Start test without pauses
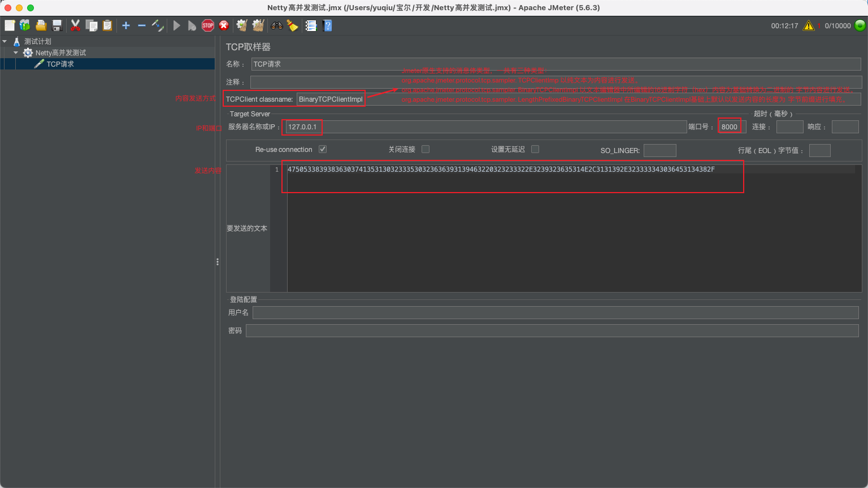Viewport: 868px width, 488px height. pos(192,25)
